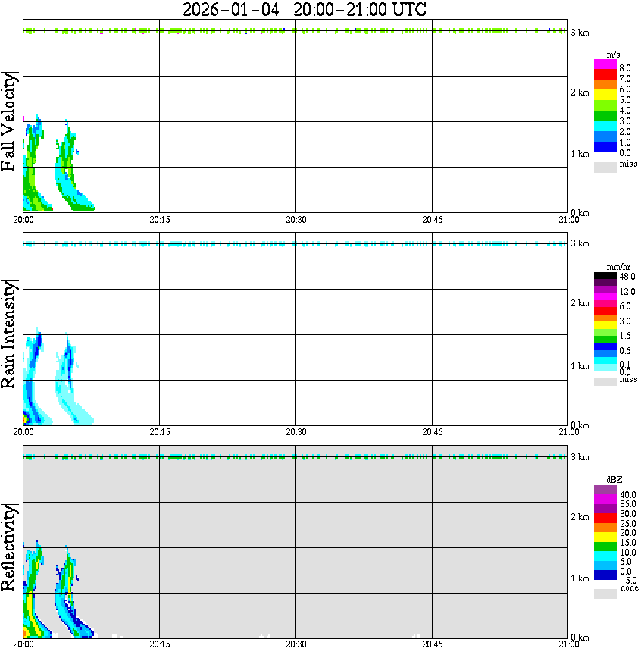Click the 48.0 value in the mm/hr legend
This screenshot has height=658, width=644.
point(627,277)
